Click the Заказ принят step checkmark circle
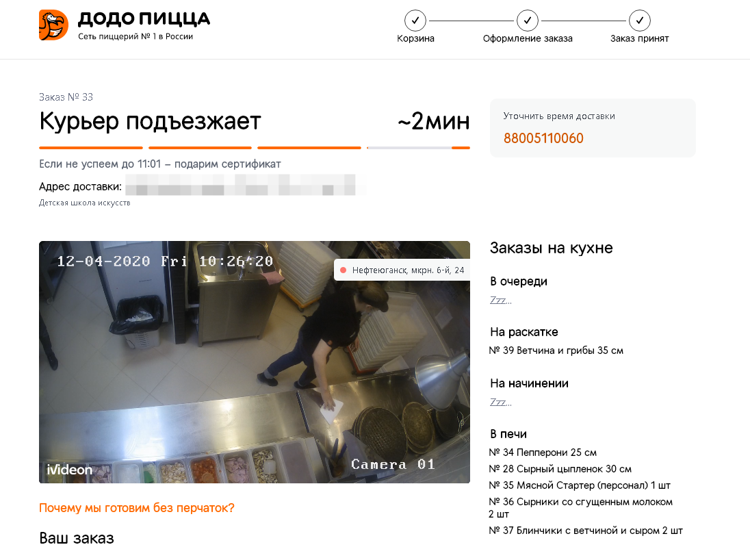The height and width of the screenshot is (560, 750). [x=640, y=21]
